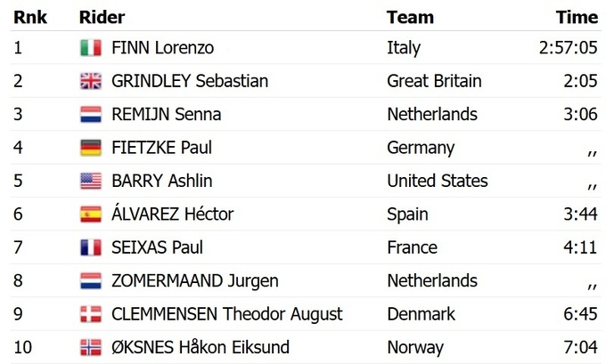Click the Great Britain flag icon

pos(91,81)
